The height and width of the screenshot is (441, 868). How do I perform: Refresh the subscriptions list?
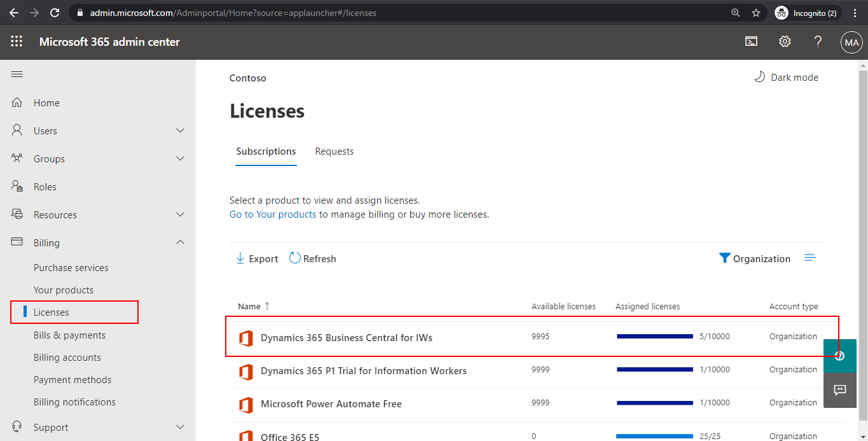(x=312, y=258)
